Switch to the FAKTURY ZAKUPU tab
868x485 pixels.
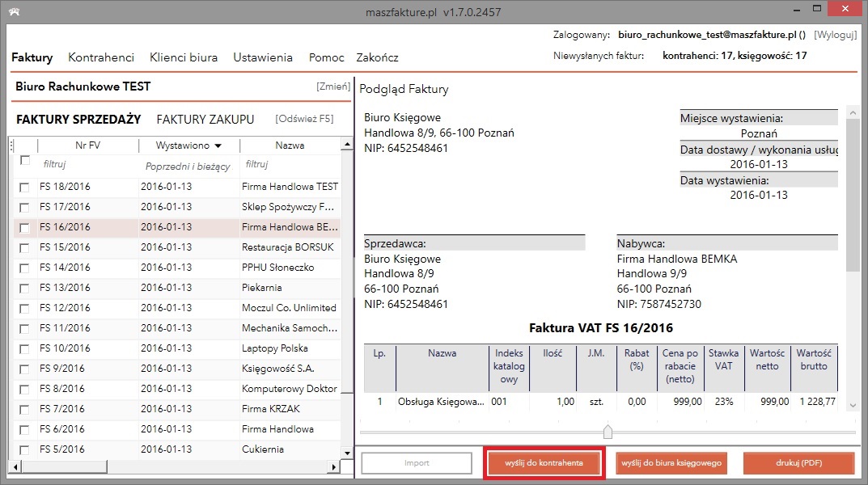pos(205,120)
